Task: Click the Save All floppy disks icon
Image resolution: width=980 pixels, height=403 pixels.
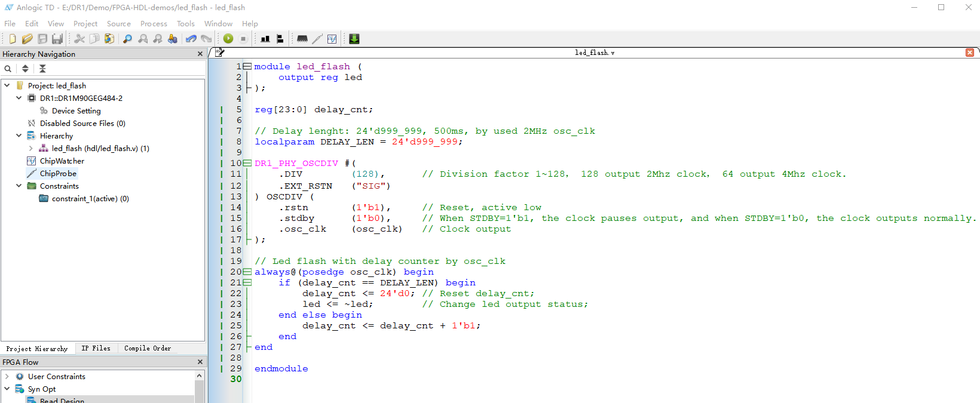Action: (57, 39)
